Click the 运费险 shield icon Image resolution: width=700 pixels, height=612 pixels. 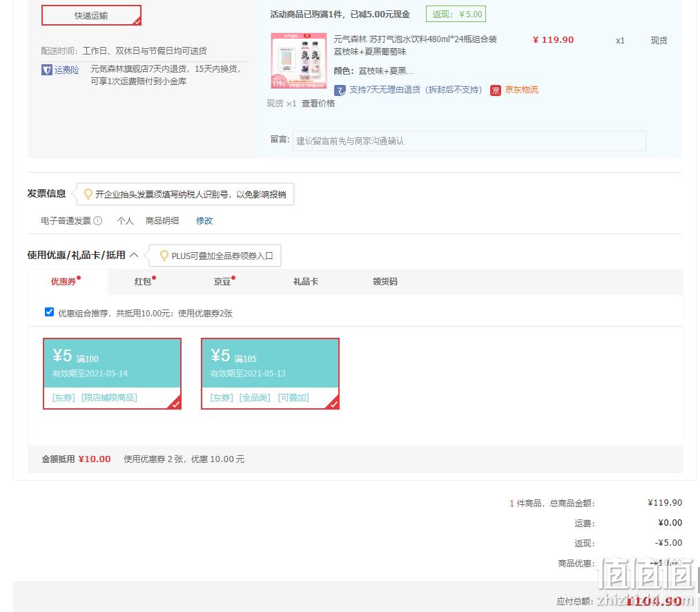click(x=46, y=70)
